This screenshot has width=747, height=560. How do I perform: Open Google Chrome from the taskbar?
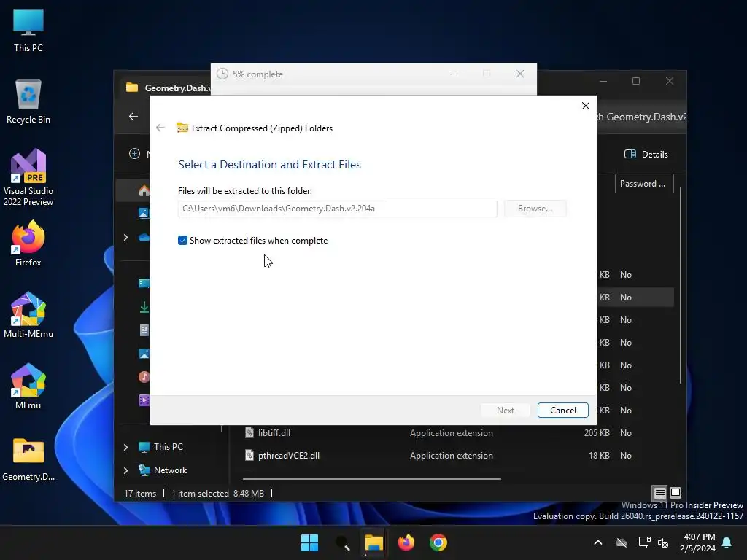click(438, 542)
